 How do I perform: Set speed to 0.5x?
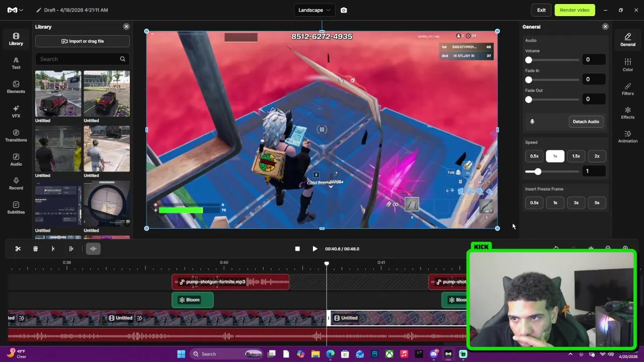534,156
